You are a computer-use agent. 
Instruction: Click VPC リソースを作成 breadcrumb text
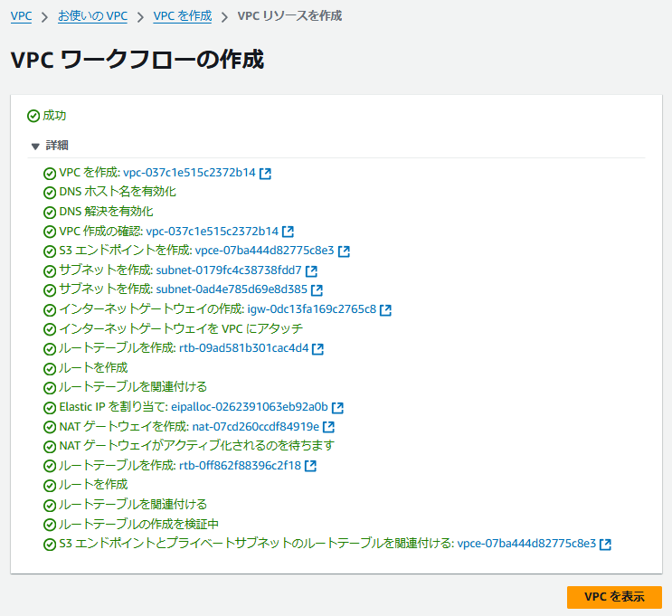click(289, 16)
